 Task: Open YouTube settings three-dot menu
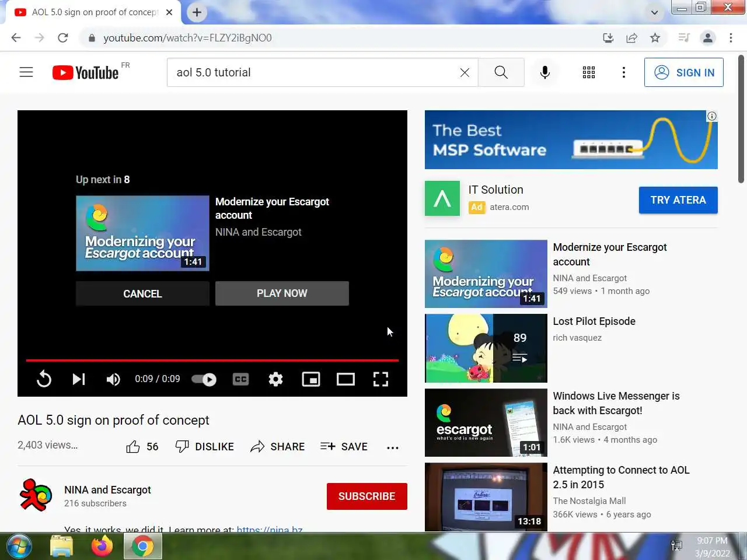click(624, 72)
